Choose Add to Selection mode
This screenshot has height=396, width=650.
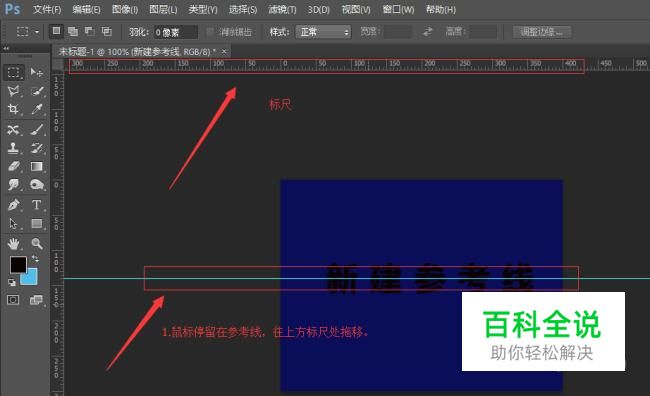73,31
